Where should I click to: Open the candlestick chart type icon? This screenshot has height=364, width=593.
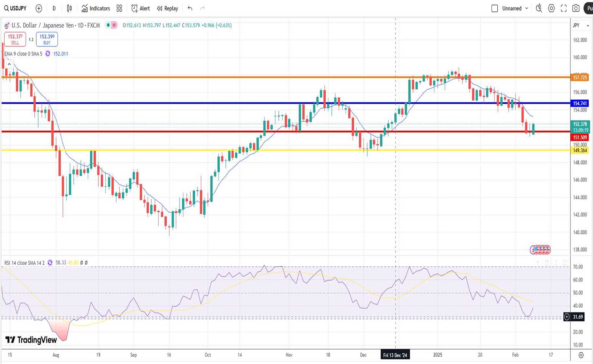(69, 8)
